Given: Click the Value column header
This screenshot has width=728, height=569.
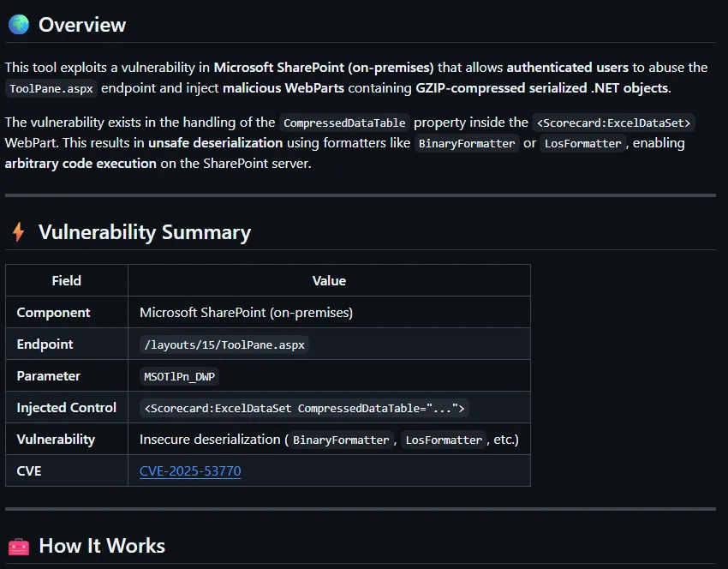Looking at the screenshot, I should 329,280.
